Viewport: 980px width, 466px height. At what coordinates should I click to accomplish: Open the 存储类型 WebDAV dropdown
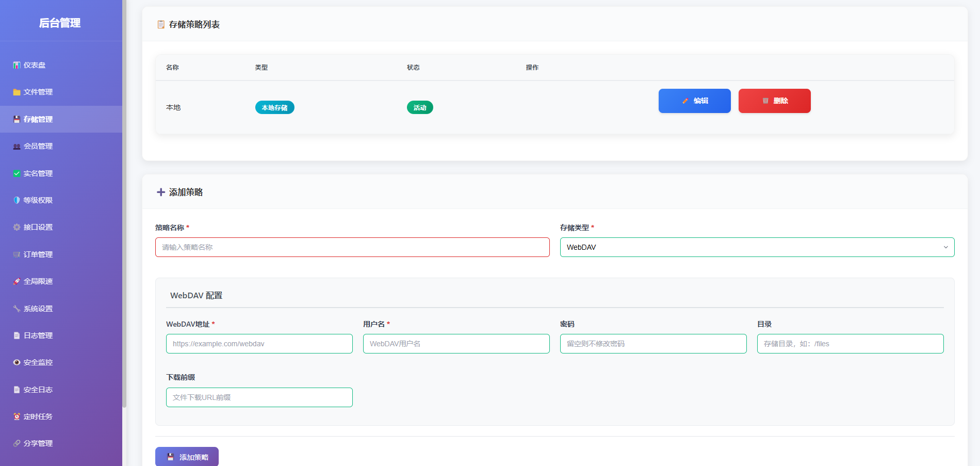pyautogui.click(x=757, y=247)
